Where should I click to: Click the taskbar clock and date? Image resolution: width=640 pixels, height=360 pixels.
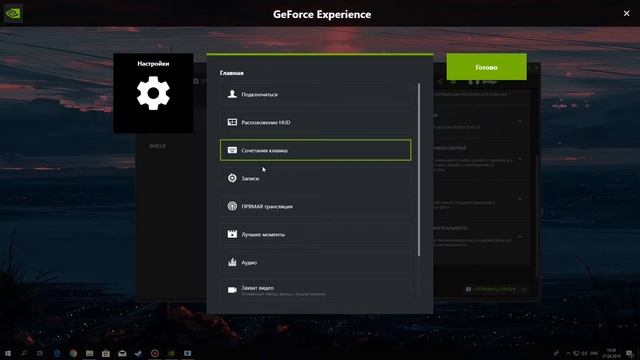(x=611, y=353)
